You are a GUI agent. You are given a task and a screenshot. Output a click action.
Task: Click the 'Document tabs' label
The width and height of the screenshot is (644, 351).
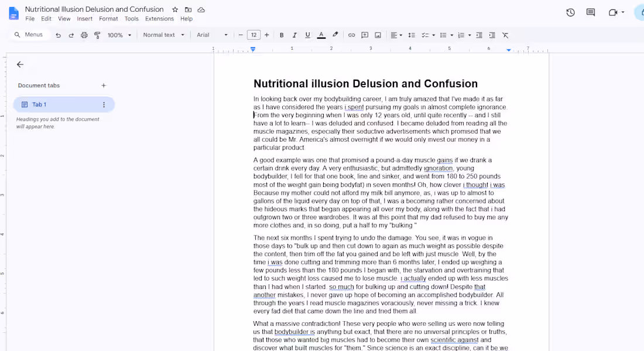(39, 86)
